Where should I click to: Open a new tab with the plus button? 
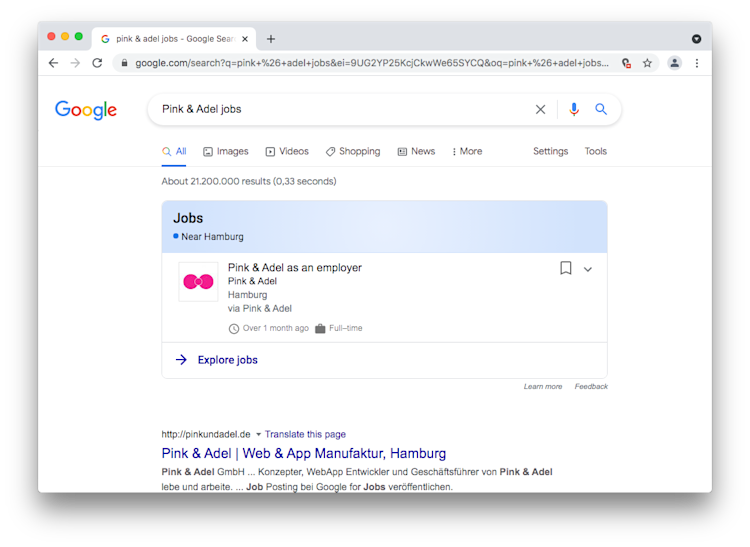pos(271,39)
